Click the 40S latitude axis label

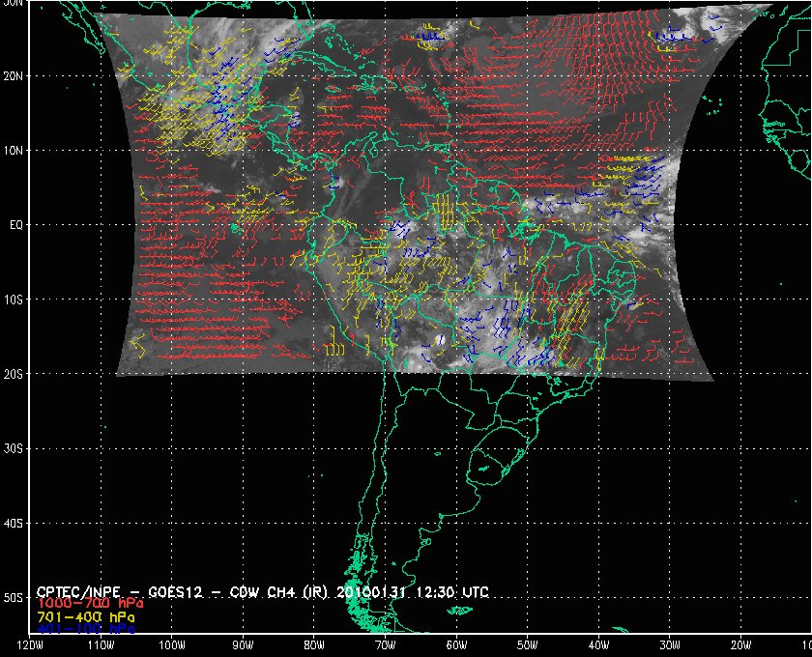[13, 523]
